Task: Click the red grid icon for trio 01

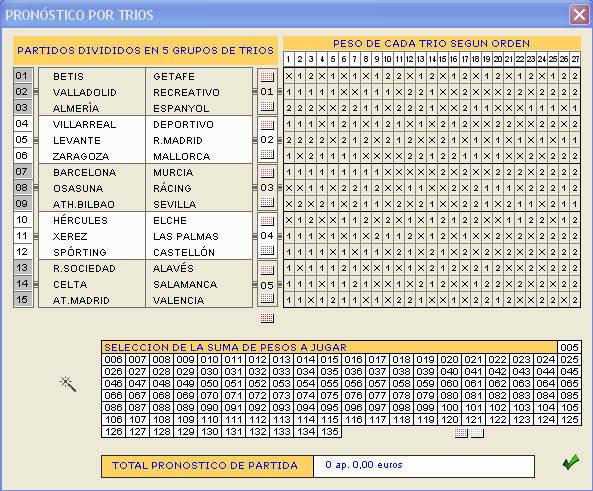Action: pyautogui.click(x=267, y=77)
